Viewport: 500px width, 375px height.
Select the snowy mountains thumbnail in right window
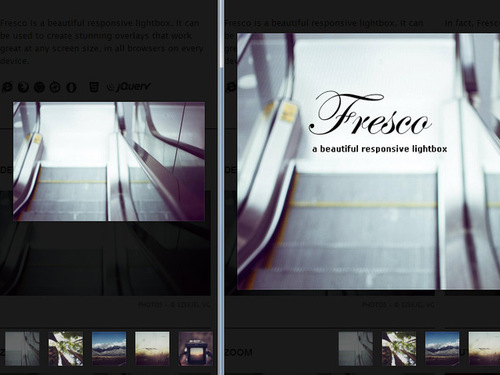pos(442,349)
